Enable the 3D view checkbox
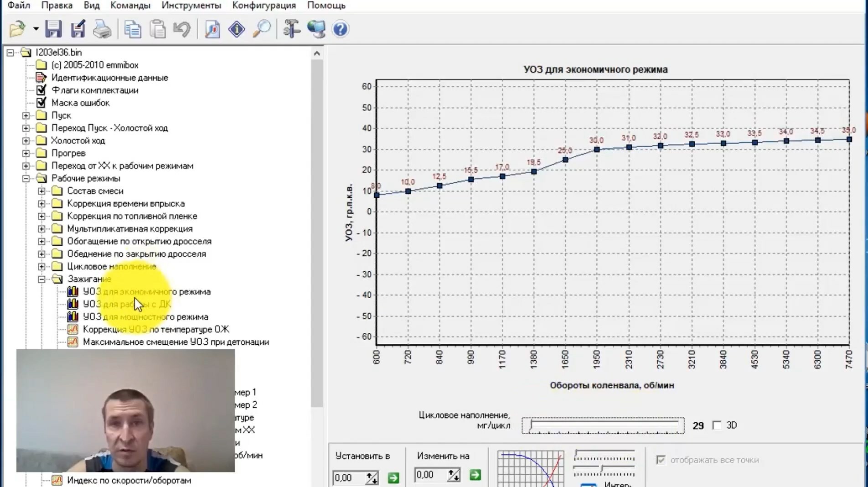 click(717, 425)
